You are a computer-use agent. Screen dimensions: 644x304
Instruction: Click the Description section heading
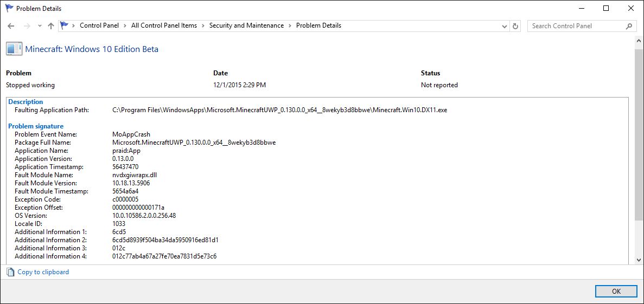[25, 102]
